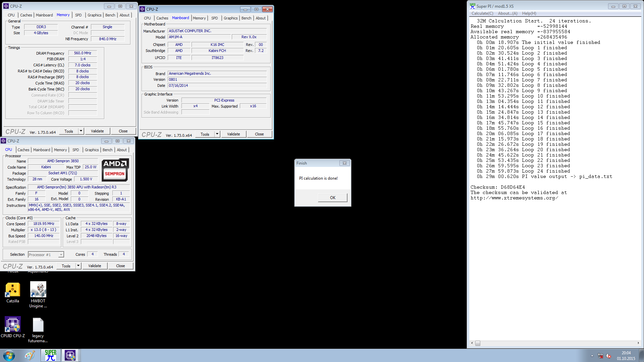The image size is (644, 362).
Task: Click the DRAM Frequency 560.0 MHz value
Action: point(83,53)
